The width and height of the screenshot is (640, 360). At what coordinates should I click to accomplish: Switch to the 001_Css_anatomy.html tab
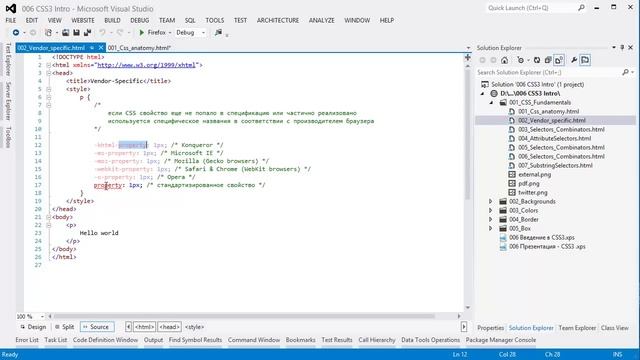pyautogui.click(x=139, y=48)
